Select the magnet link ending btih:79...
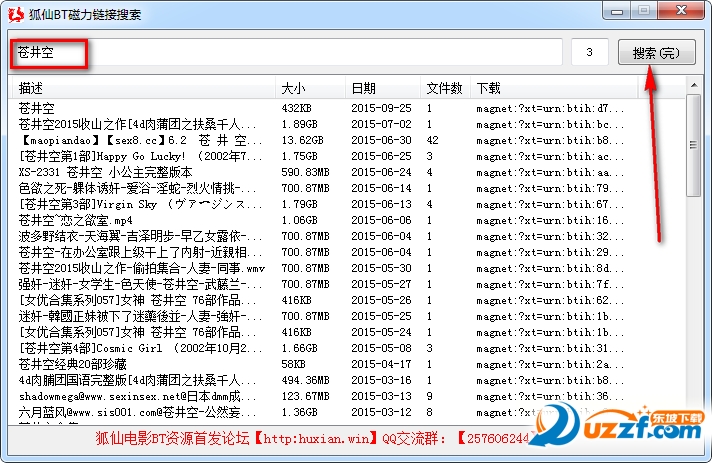712x463 pixels. tap(550, 188)
